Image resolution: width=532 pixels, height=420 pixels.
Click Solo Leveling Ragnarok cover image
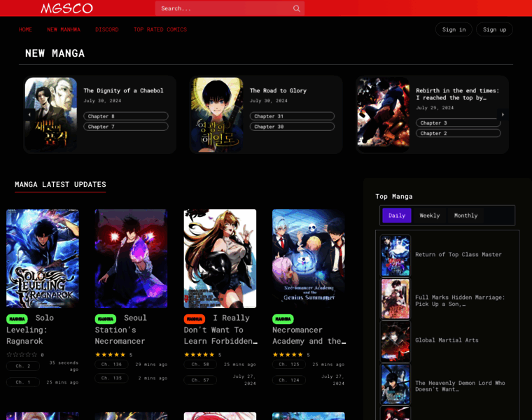[x=43, y=258]
